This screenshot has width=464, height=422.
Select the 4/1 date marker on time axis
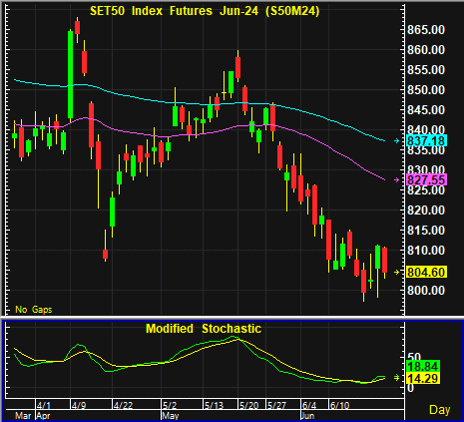44,405
